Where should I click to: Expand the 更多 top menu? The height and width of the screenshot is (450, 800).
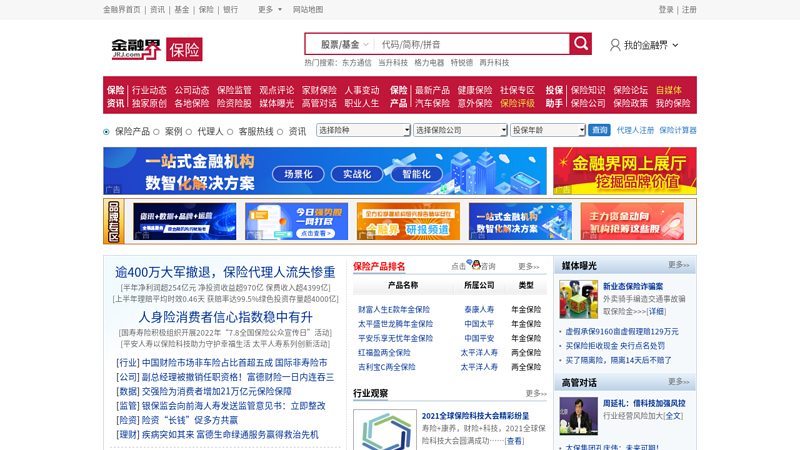pyautogui.click(x=270, y=9)
